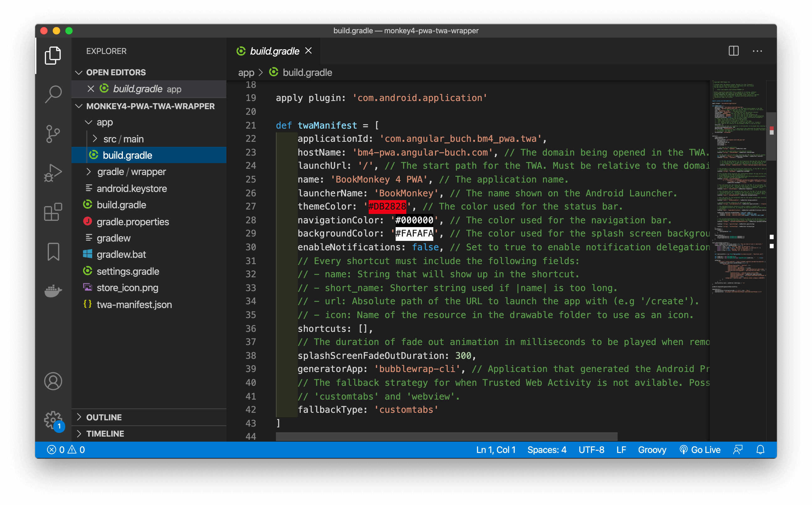Open the Bookmarks view icon

click(x=53, y=252)
